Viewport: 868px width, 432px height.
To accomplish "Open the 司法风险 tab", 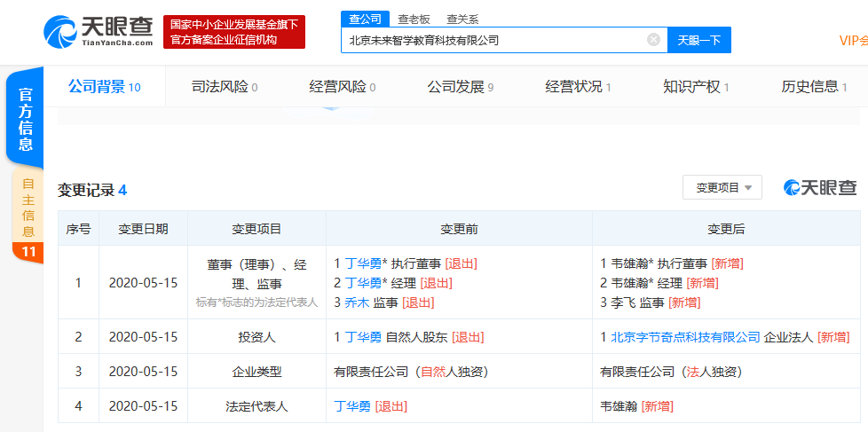I will click(224, 87).
